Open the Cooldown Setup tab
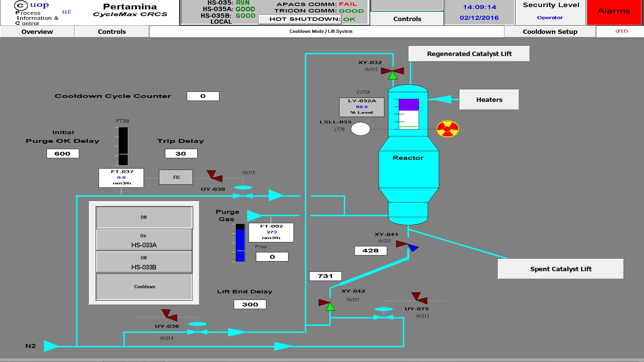This screenshot has width=644, height=362. [550, 32]
